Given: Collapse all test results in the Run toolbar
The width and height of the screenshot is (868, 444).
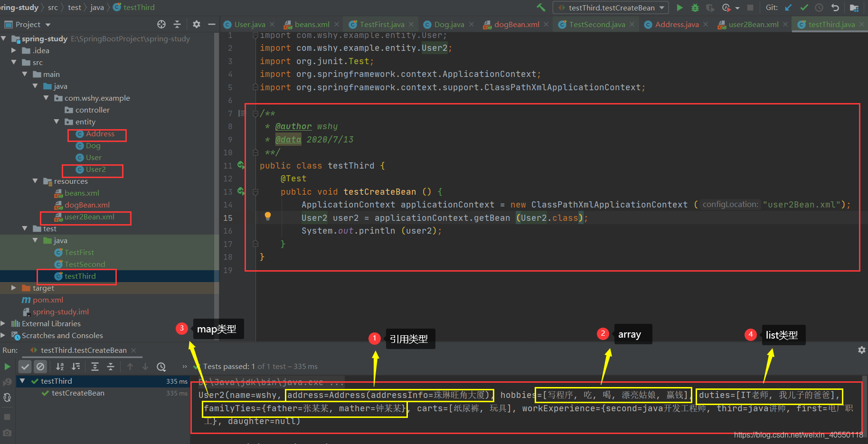Looking at the screenshot, I should click(x=111, y=367).
